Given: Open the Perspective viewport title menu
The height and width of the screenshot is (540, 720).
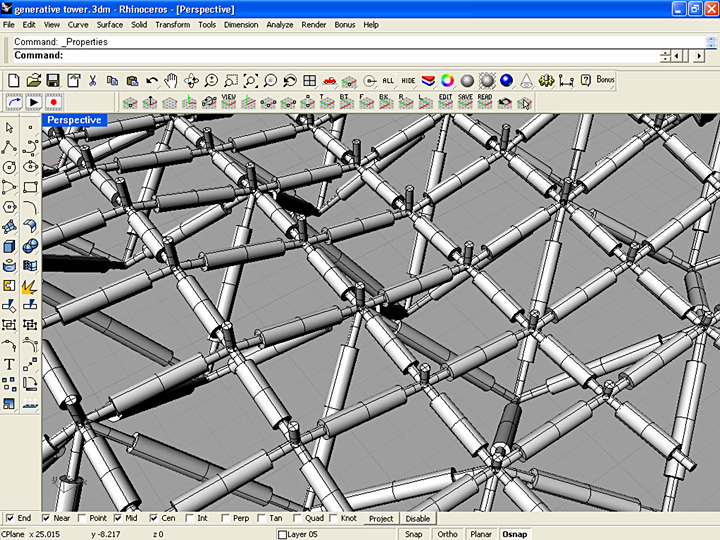Looking at the screenshot, I should [74, 120].
